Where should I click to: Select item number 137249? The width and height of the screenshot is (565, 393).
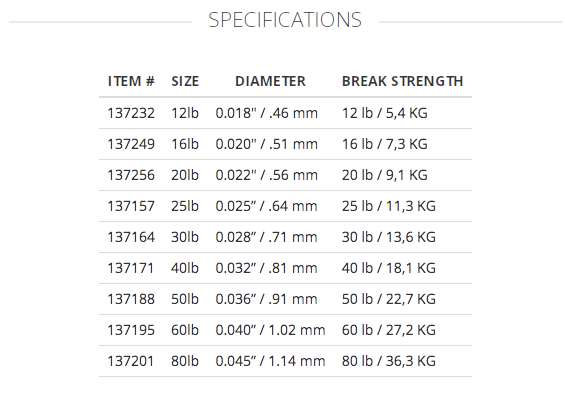point(131,144)
